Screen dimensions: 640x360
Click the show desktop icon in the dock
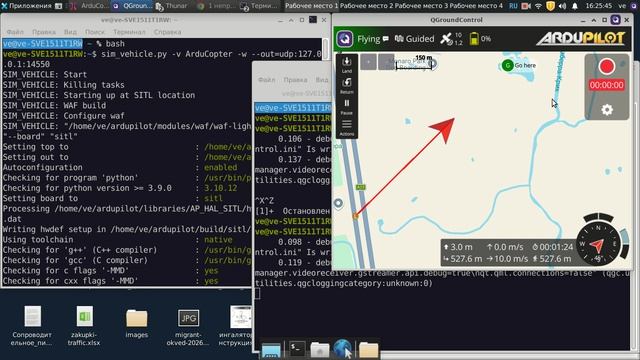[271, 350]
